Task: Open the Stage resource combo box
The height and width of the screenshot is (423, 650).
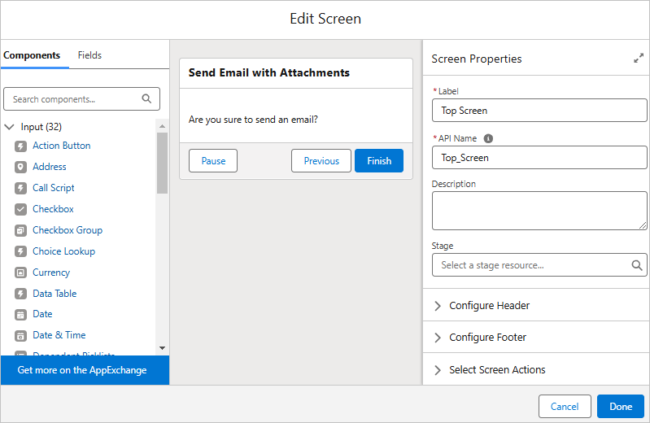Action: pos(539,265)
